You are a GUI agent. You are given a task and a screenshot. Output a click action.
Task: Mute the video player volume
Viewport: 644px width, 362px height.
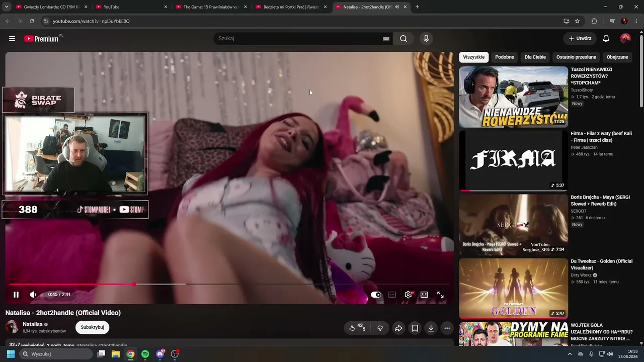[x=33, y=295]
